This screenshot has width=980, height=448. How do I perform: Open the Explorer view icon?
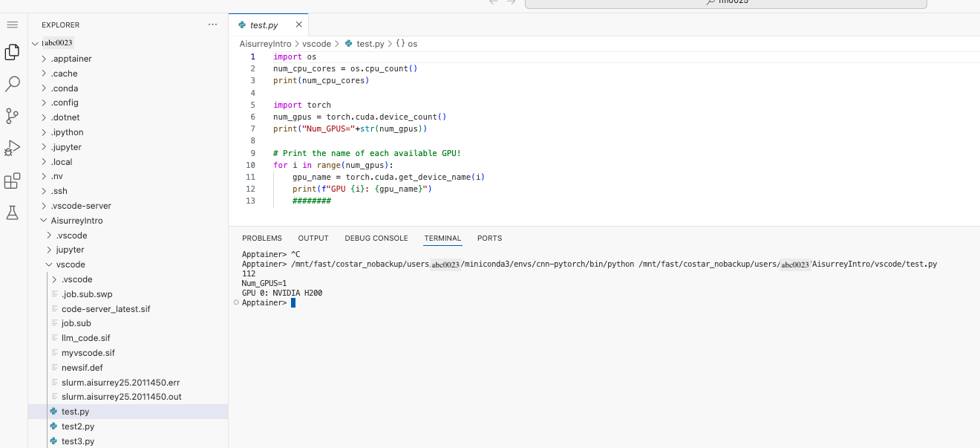tap(12, 52)
